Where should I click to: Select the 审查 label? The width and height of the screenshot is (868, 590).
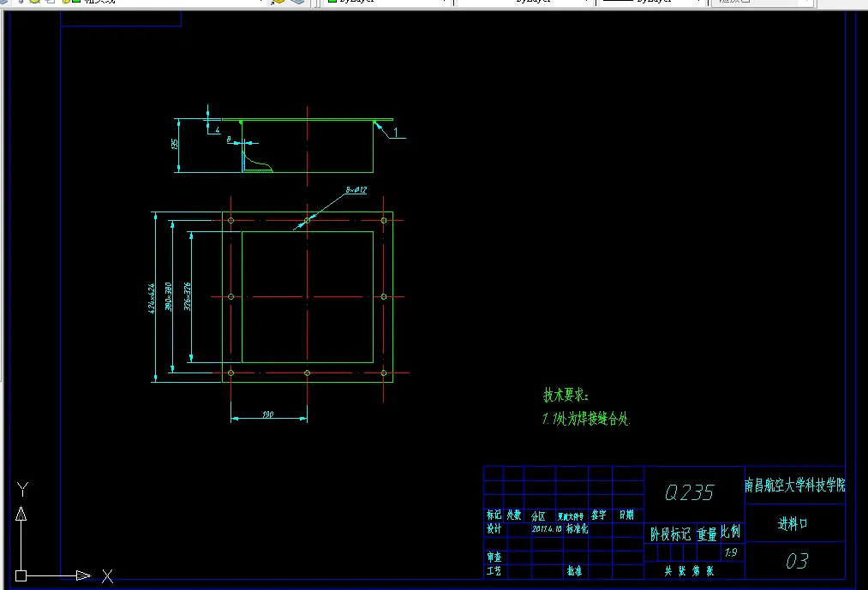[x=494, y=557]
